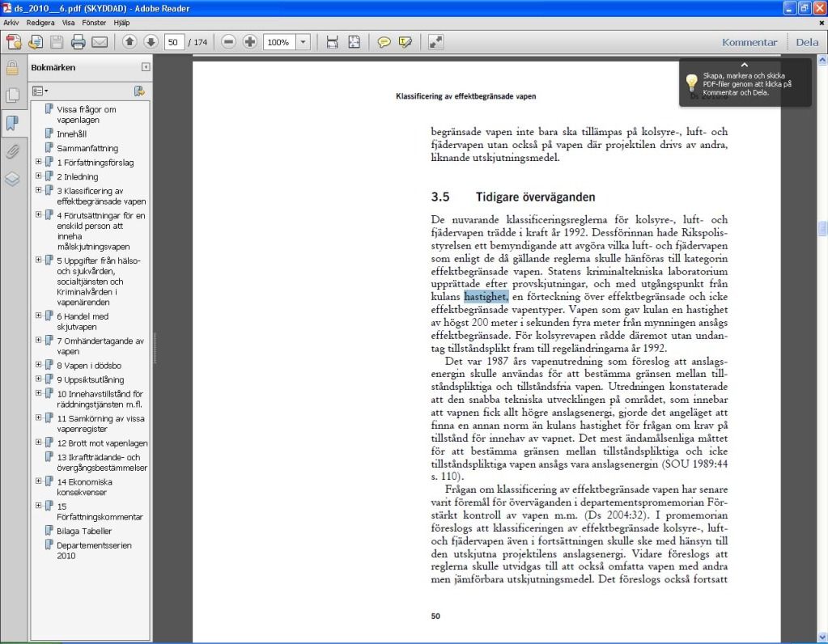Go to 'Vissa frågor om vapenlagen' bookmark
828x644 pixels.
point(87,115)
